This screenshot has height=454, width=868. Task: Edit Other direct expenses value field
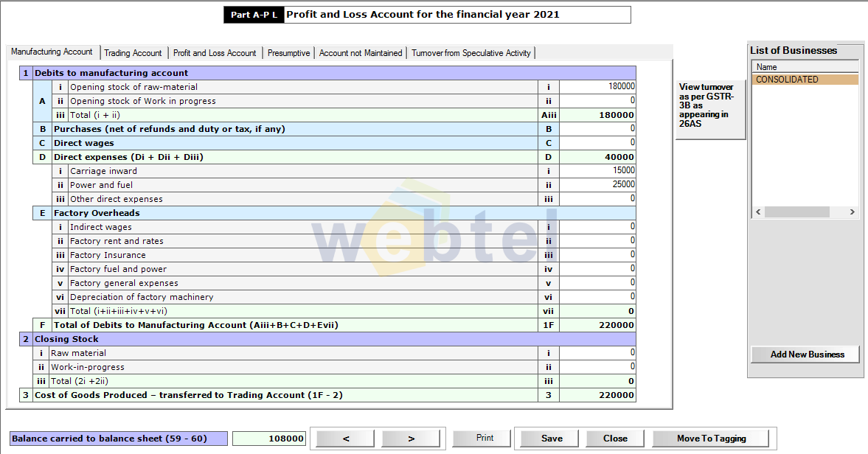(x=597, y=199)
